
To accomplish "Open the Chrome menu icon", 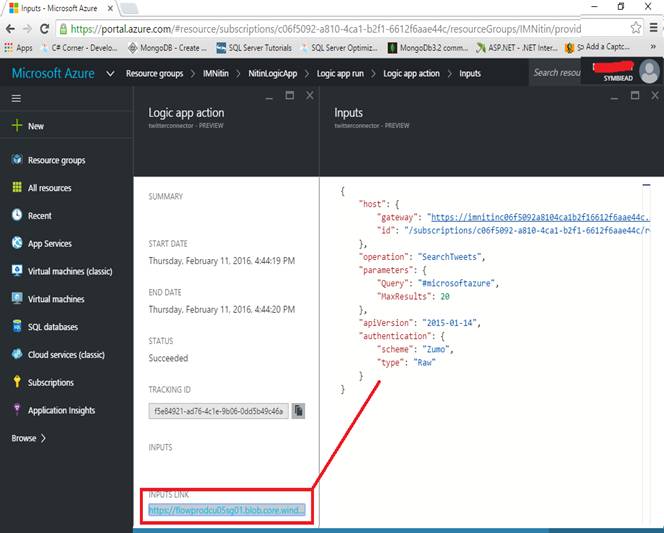I will coord(654,28).
